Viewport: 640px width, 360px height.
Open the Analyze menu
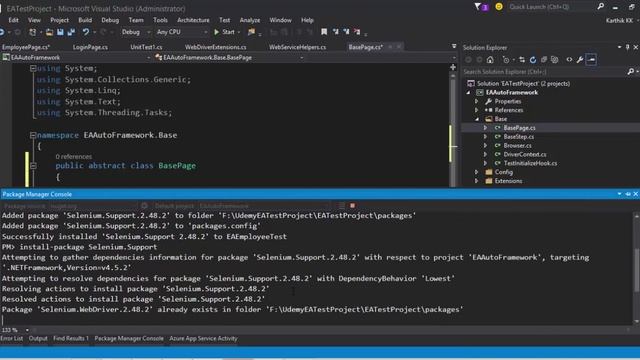click(250, 20)
